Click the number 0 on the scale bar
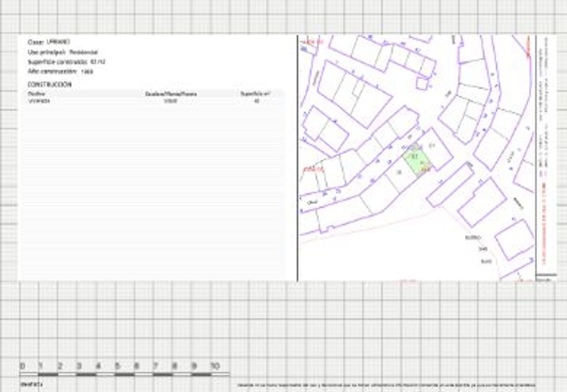Image resolution: width=567 pixels, height=392 pixels. (x=22, y=366)
